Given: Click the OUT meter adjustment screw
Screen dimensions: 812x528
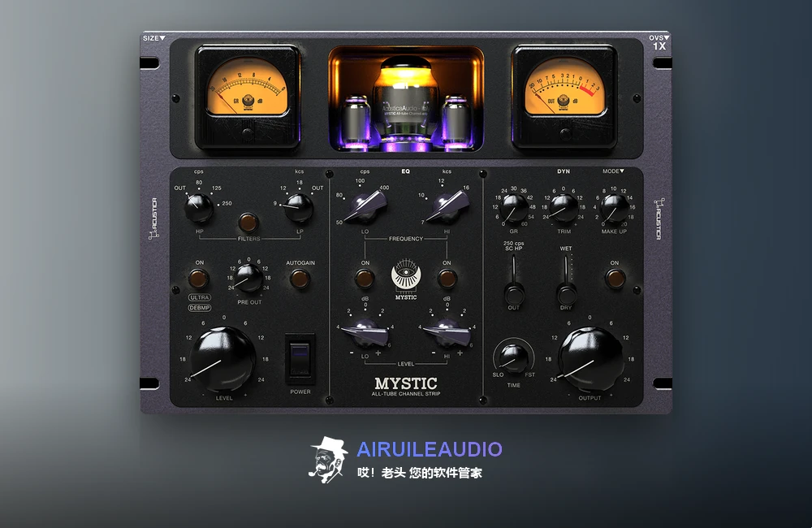Looking at the screenshot, I should click(x=565, y=134).
